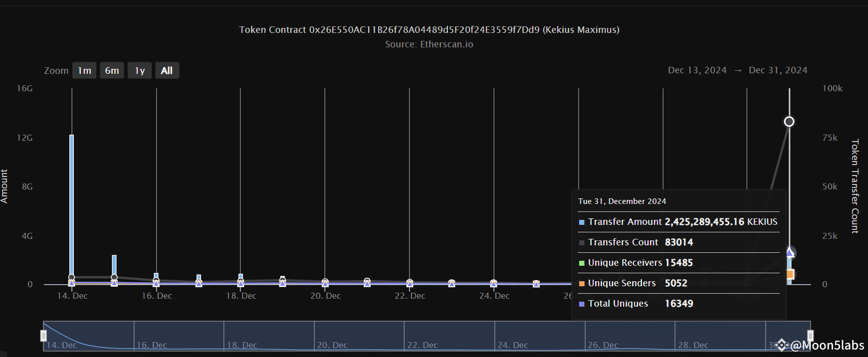Select the 6m zoom button

click(x=112, y=70)
